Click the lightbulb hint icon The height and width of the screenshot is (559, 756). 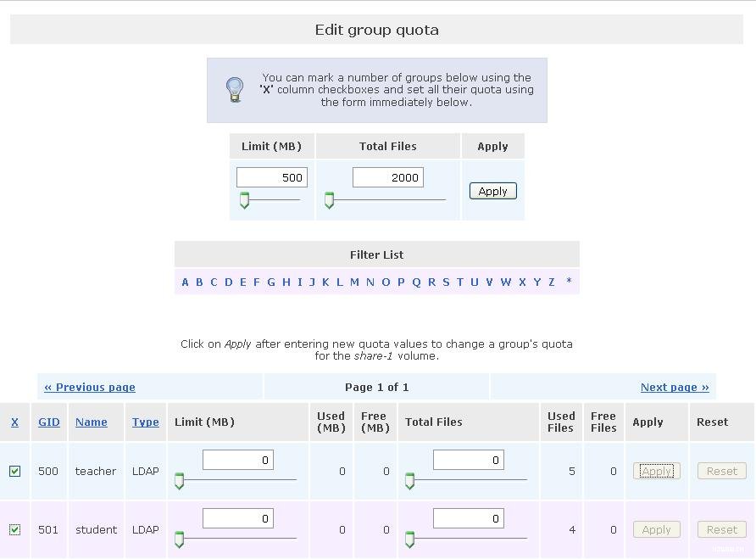point(235,90)
